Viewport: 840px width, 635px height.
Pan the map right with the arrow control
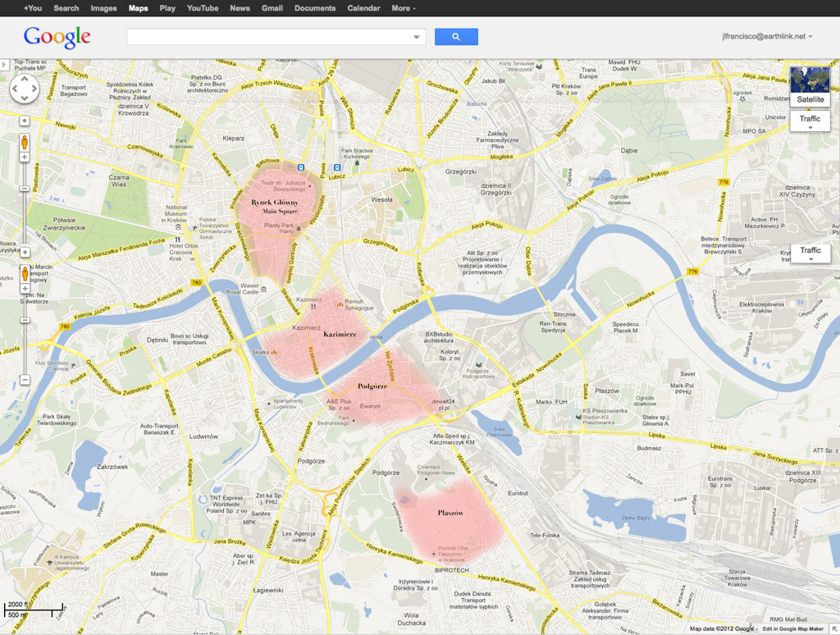[33, 89]
